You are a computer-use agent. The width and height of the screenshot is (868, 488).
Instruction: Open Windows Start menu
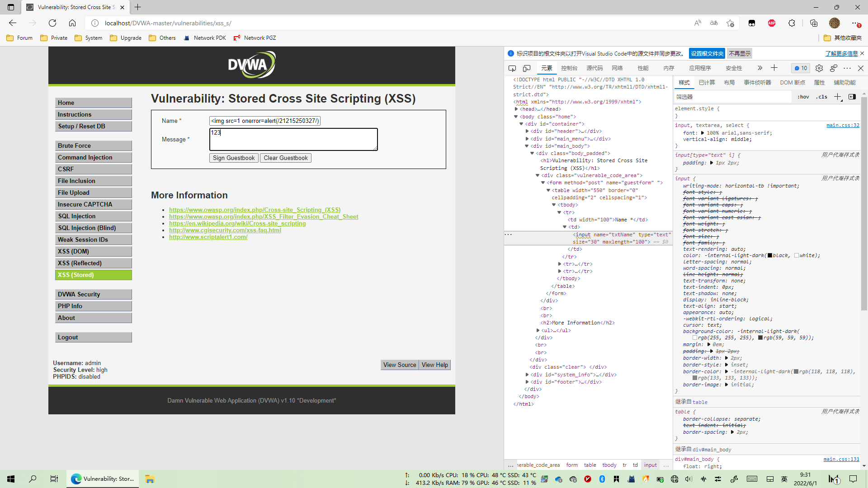[11, 479]
